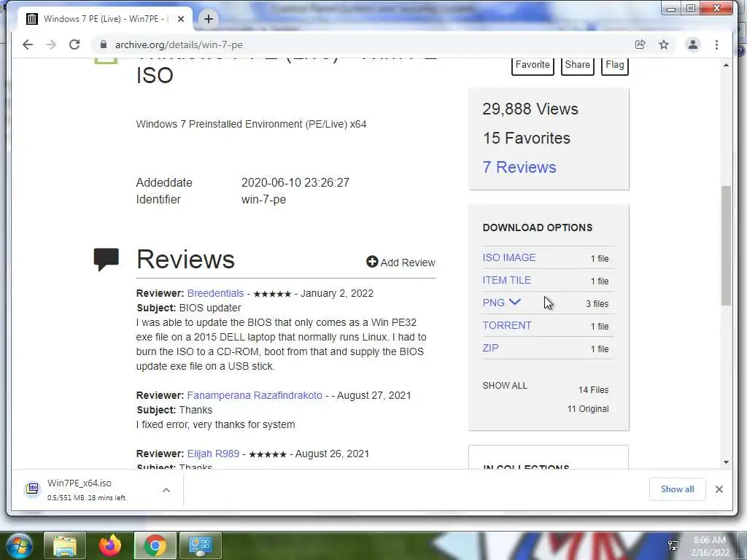Click the page scrollbar up arrow

click(726, 65)
